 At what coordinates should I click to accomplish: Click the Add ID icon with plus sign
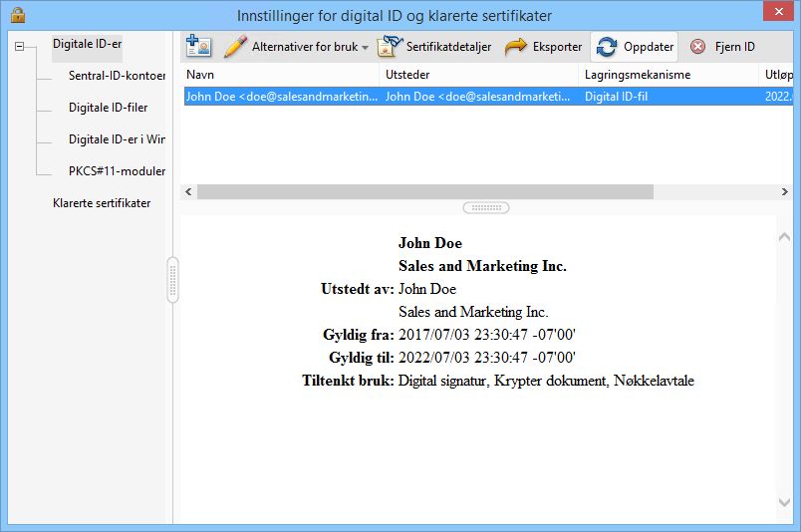click(198, 46)
